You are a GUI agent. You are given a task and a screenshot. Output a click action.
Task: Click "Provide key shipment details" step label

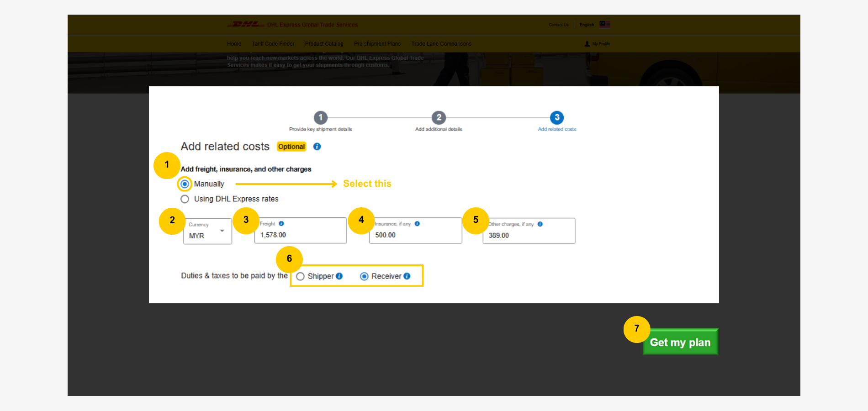tap(321, 129)
